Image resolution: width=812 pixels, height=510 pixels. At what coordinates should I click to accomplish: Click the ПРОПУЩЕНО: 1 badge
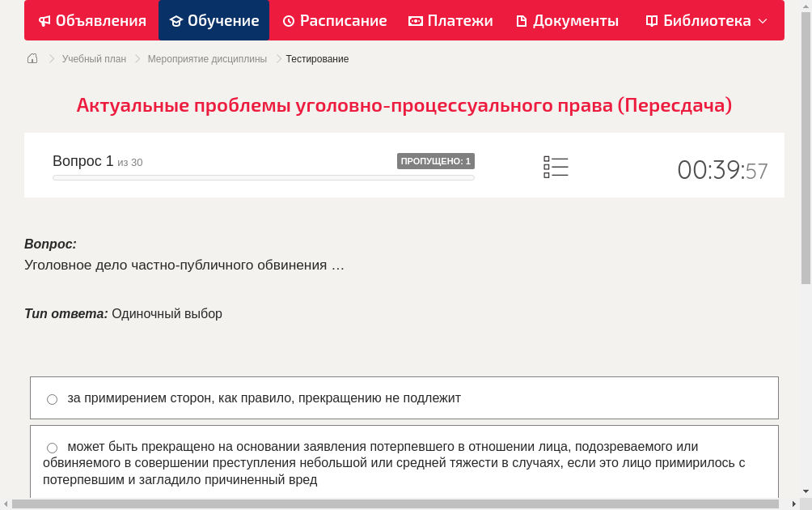(435, 160)
